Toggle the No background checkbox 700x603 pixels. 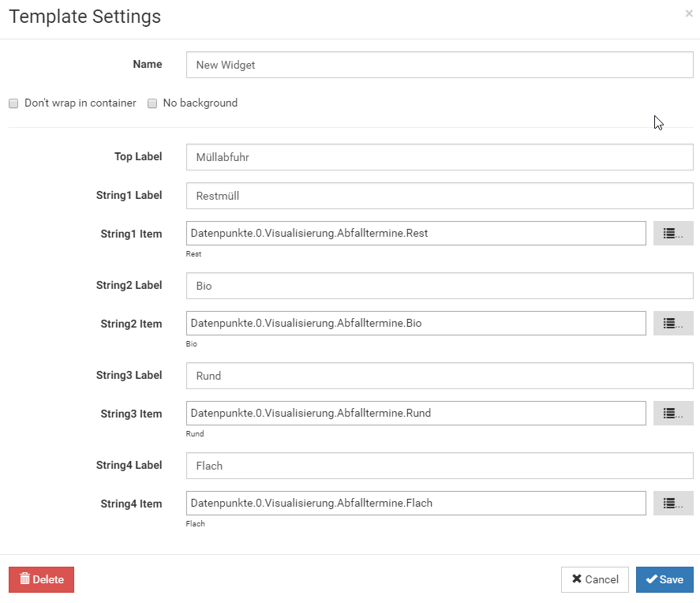152,103
